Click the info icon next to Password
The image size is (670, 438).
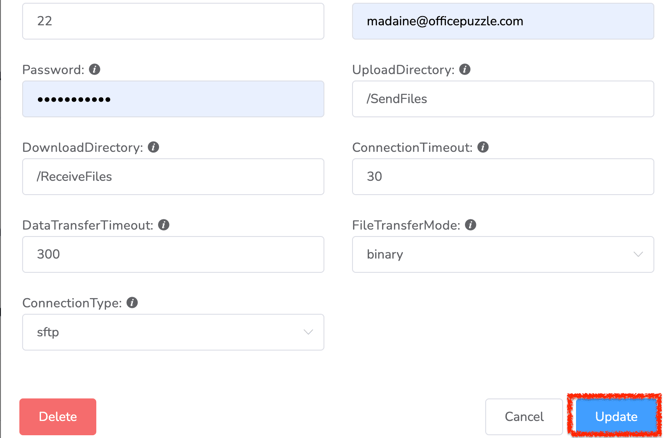pyautogui.click(x=95, y=70)
